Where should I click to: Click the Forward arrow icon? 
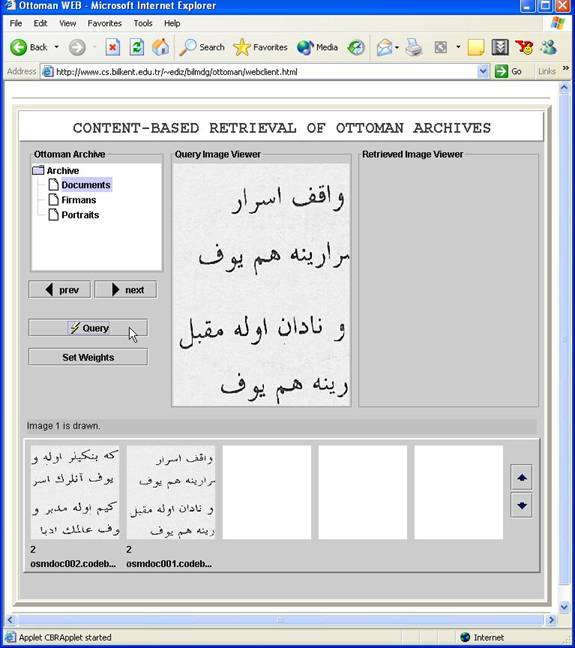click(77, 47)
